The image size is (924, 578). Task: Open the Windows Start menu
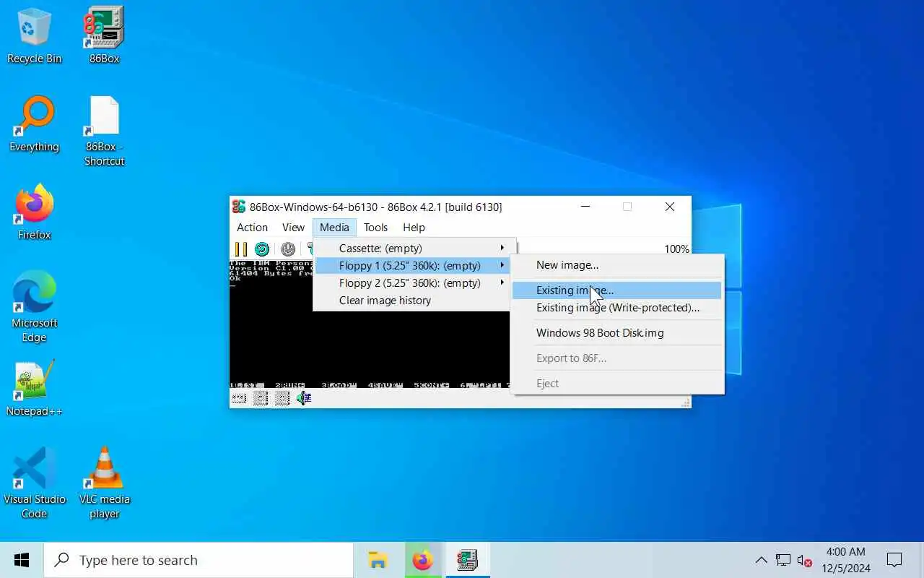pyautogui.click(x=22, y=560)
